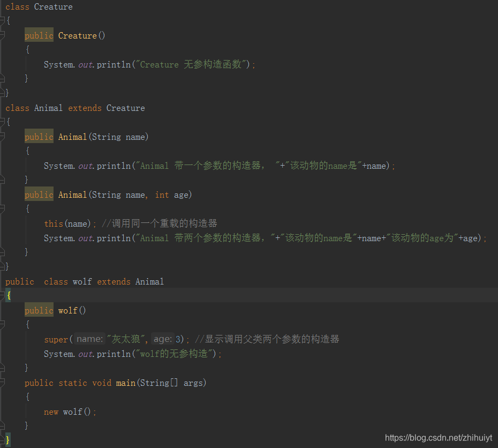Click the string "Creature 无参构造函数"

[191, 64]
